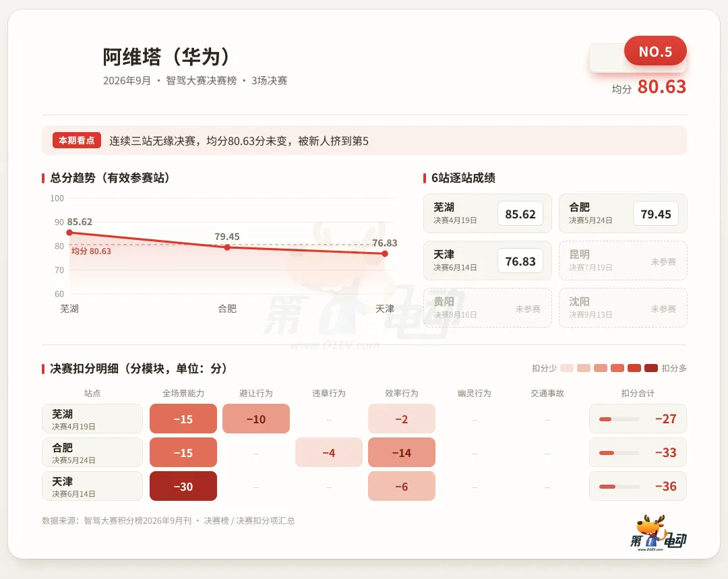The image size is (728, 579).
Task: Click the 站点 column header
Action: [x=92, y=393]
